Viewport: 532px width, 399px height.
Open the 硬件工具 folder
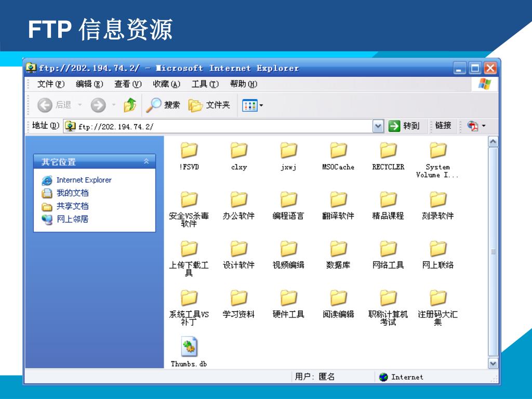(x=289, y=303)
